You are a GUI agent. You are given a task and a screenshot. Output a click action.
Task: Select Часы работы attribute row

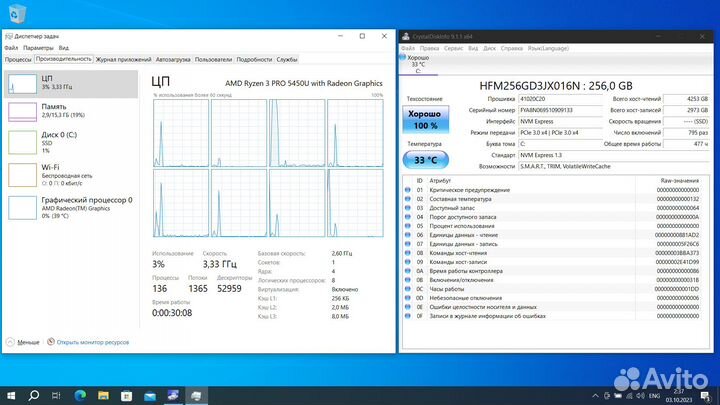click(x=552, y=289)
